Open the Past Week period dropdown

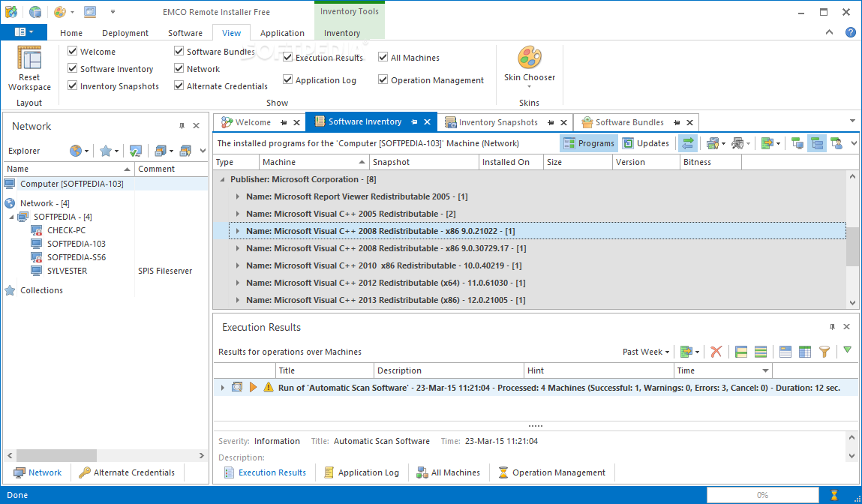coord(645,352)
